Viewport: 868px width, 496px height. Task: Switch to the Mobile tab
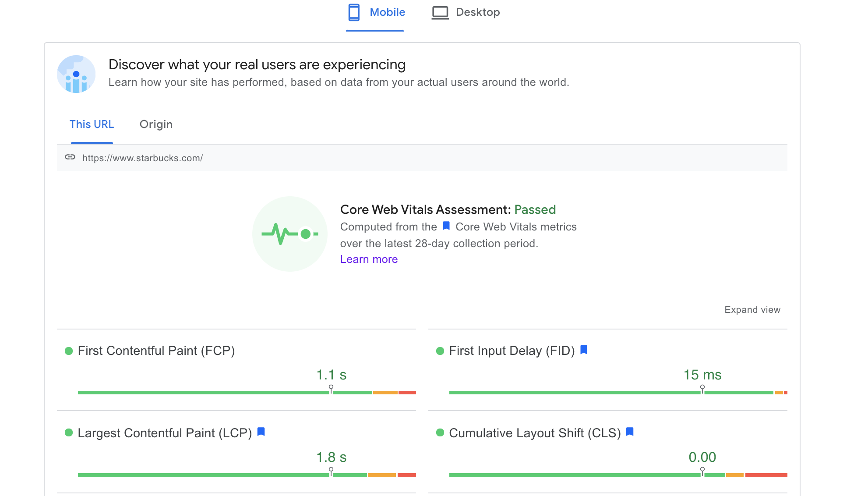tap(387, 12)
